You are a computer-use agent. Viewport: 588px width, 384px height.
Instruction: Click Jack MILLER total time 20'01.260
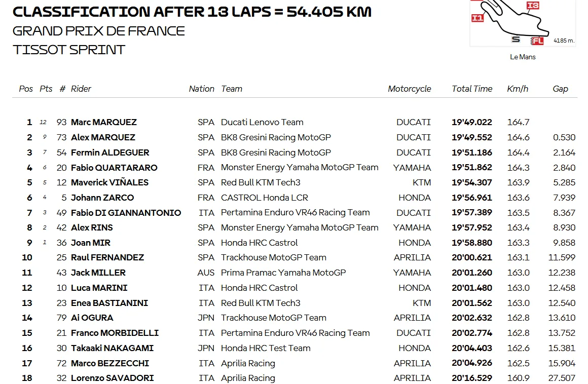click(472, 273)
